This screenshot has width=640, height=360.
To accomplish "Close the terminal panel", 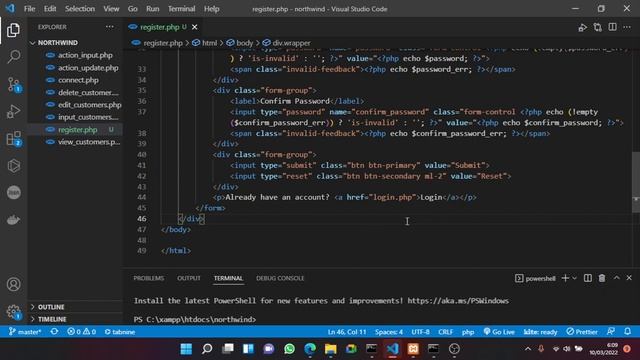I will point(629,278).
